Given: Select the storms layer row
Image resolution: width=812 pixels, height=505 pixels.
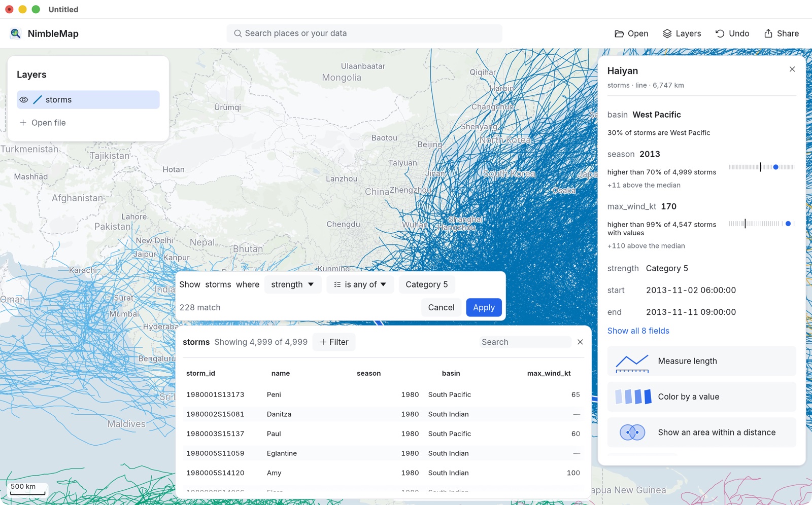Looking at the screenshot, I should [x=88, y=100].
